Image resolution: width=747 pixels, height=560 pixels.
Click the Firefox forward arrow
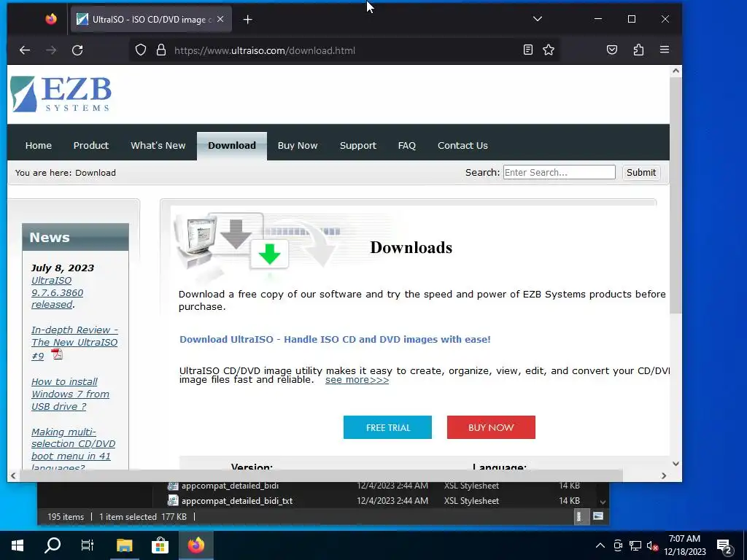(x=51, y=50)
